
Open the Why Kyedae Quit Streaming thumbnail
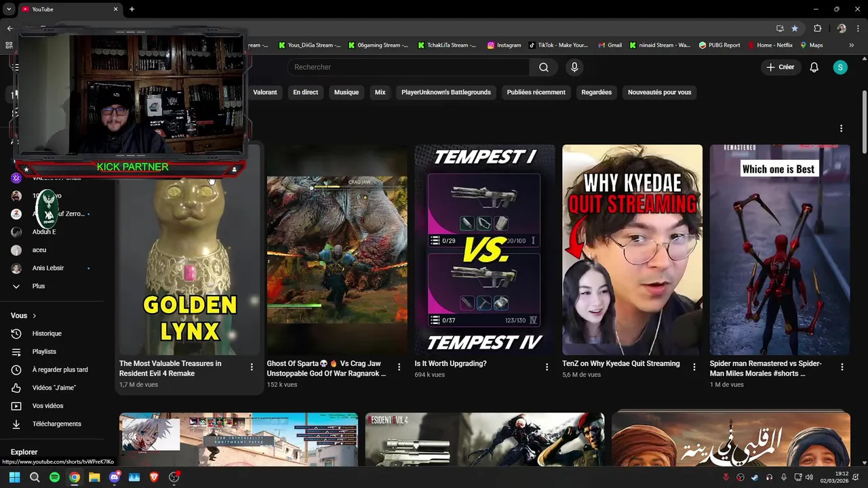click(632, 250)
